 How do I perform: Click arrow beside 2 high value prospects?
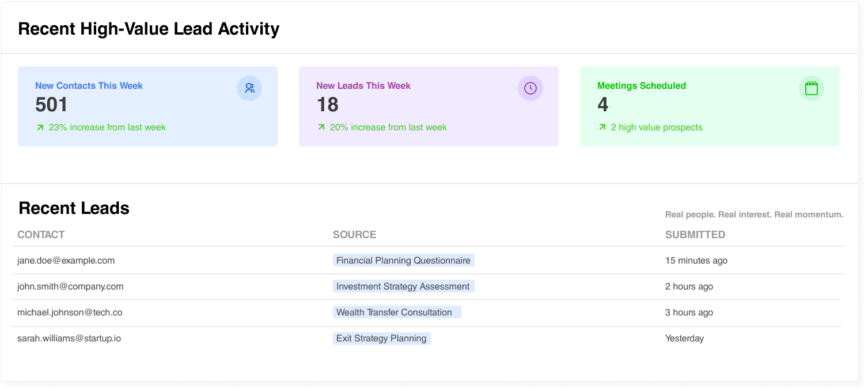602,127
